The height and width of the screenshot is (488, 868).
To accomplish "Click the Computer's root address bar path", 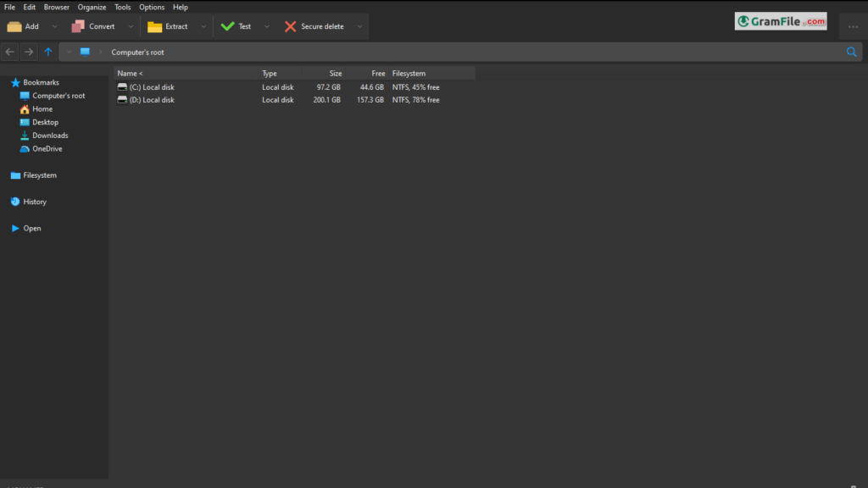I will (137, 52).
